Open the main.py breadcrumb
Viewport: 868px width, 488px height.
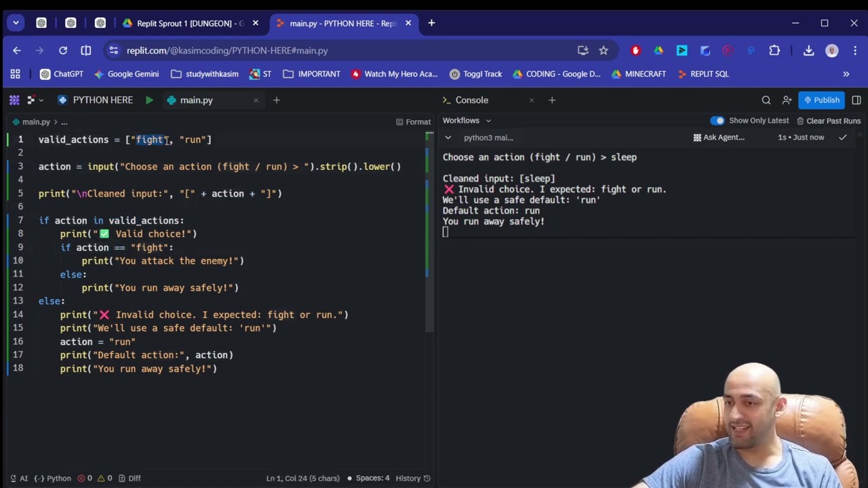click(31, 122)
